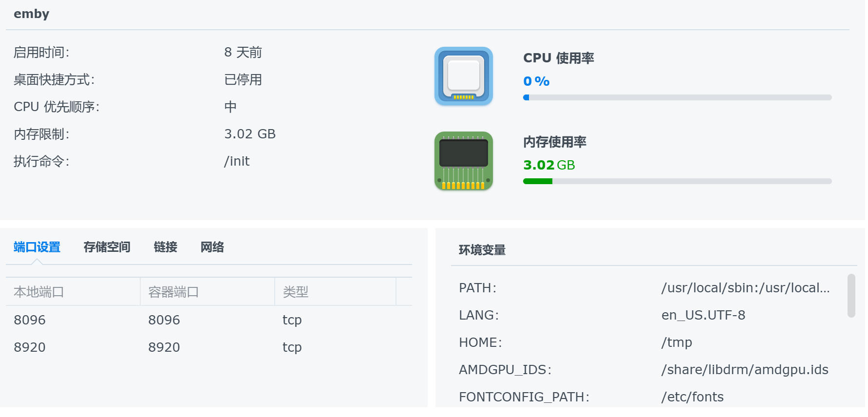
Task: Click the memory usage progress bar
Action: (677, 181)
